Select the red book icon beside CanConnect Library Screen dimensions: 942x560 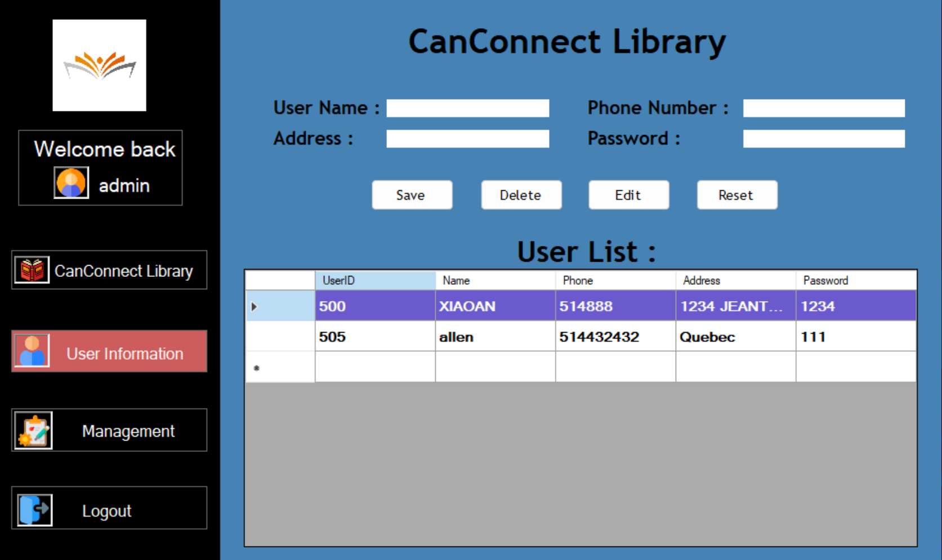point(32,270)
